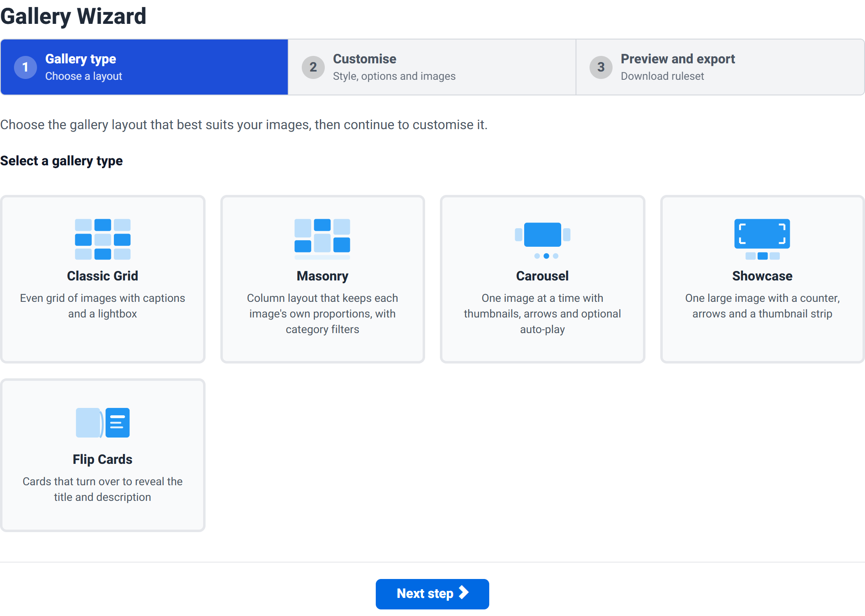865x616 pixels.
Task: Click the Classic Grid card title
Action: pyautogui.click(x=103, y=276)
